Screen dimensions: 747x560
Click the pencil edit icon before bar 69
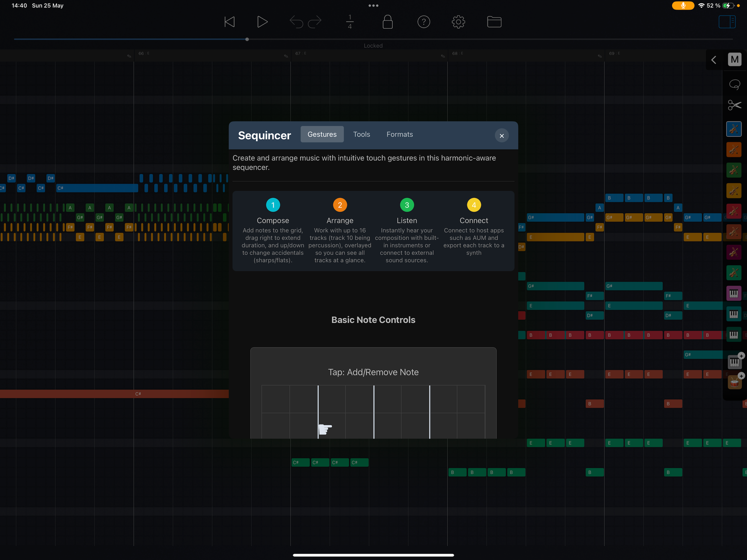(x=600, y=56)
